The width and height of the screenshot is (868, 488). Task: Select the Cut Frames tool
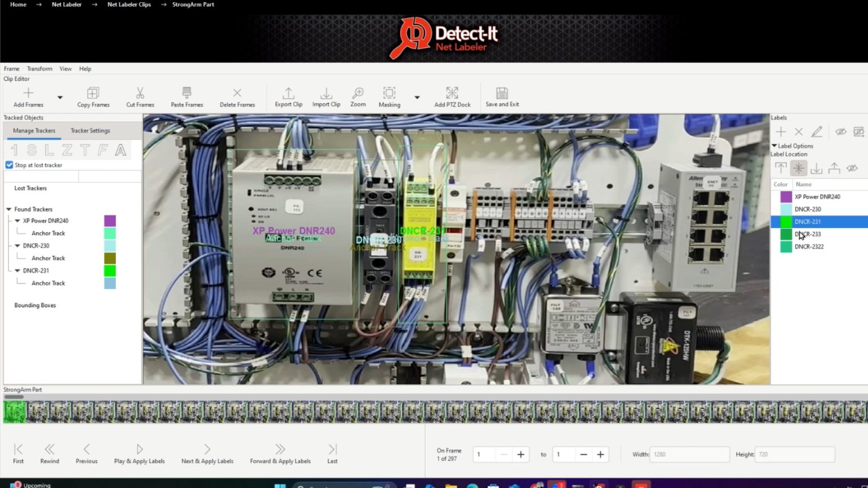pyautogui.click(x=140, y=97)
